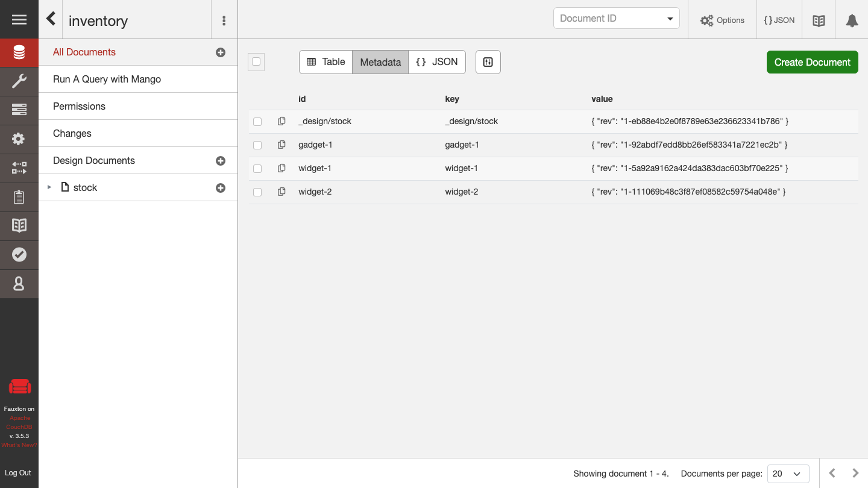Add new design document via plus icon

pyautogui.click(x=221, y=161)
